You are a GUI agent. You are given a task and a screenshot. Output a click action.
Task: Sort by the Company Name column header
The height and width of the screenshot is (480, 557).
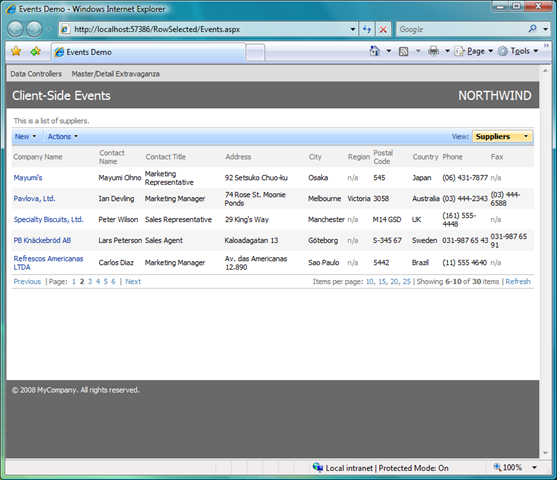[x=38, y=157]
